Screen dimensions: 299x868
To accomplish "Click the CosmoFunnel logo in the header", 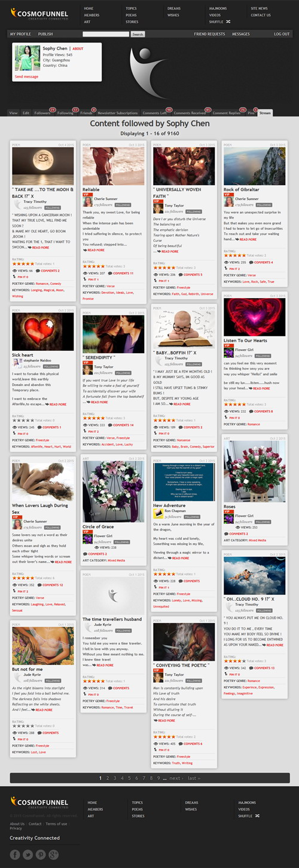I will pos(39,13).
